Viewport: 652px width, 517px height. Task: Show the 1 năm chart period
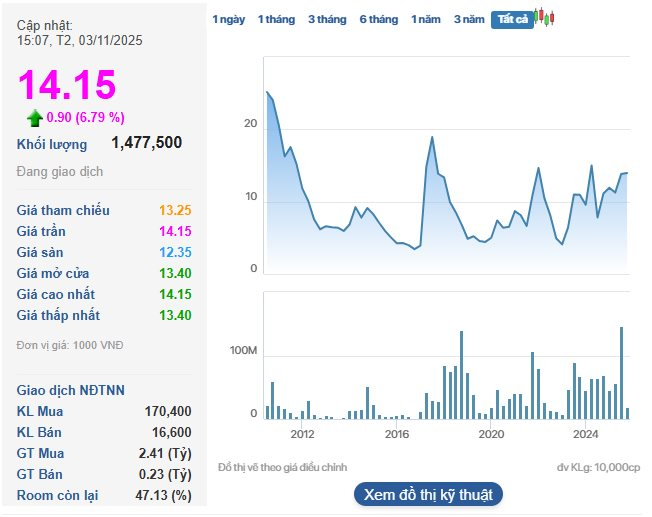426,19
